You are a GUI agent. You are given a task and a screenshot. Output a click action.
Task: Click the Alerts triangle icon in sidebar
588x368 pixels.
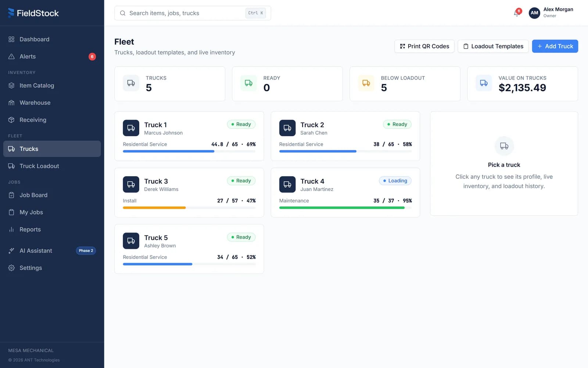pos(11,57)
